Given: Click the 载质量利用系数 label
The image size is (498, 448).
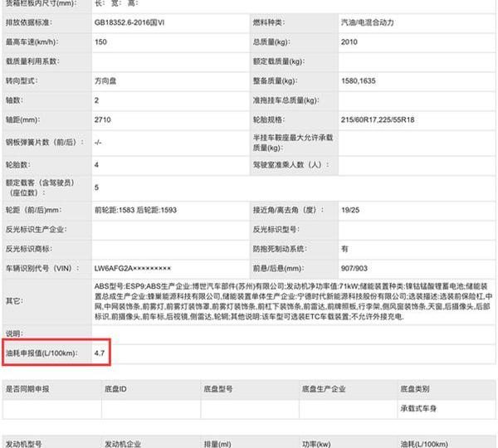Looking at the screenshot, I should tap(32, 61).
